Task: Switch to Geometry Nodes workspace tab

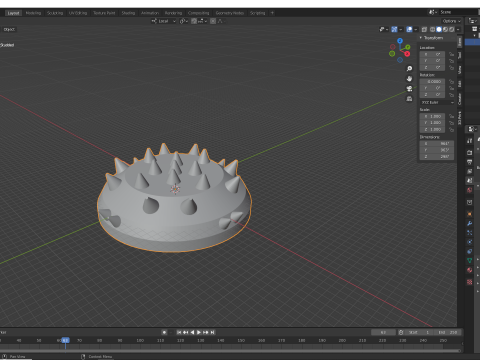Action: click(230, 13)
